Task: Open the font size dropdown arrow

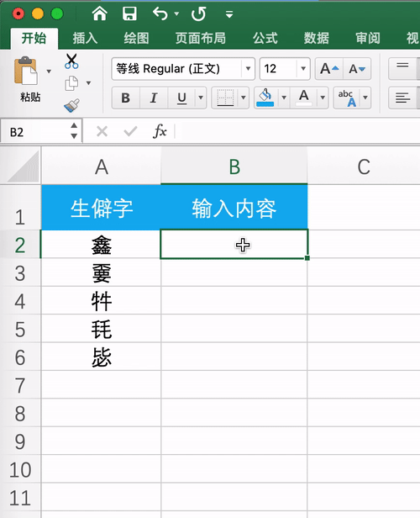Action: pos(303,69)
